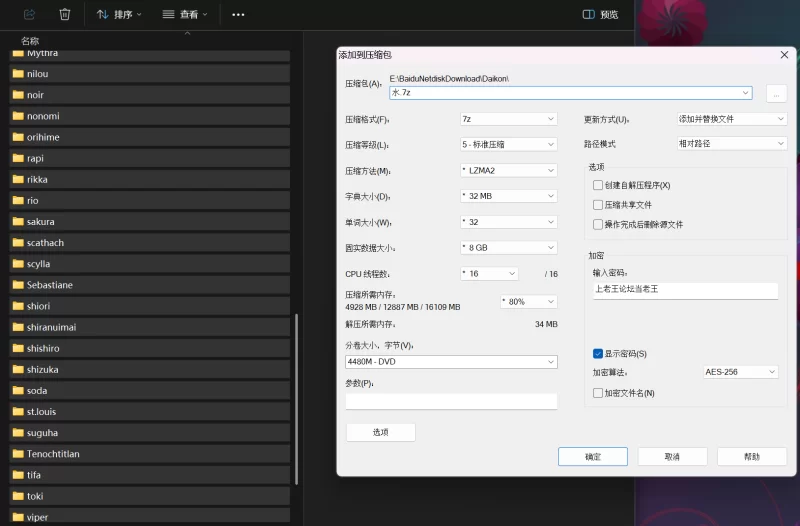Open the three-dot more options menu
Screen dimensions: 800x526
pyautogui.click(x=238, y=15)
